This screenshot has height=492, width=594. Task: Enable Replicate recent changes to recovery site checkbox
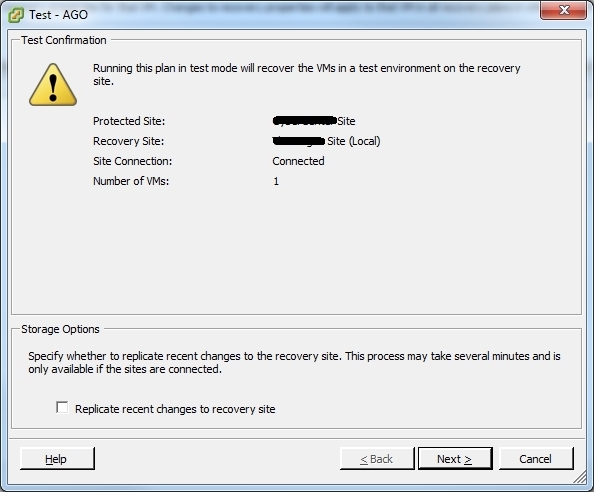tap(62, 408)
